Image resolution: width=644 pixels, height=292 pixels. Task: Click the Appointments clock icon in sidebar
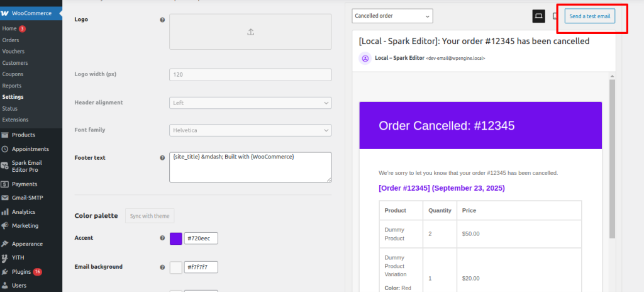click(5, 149)
